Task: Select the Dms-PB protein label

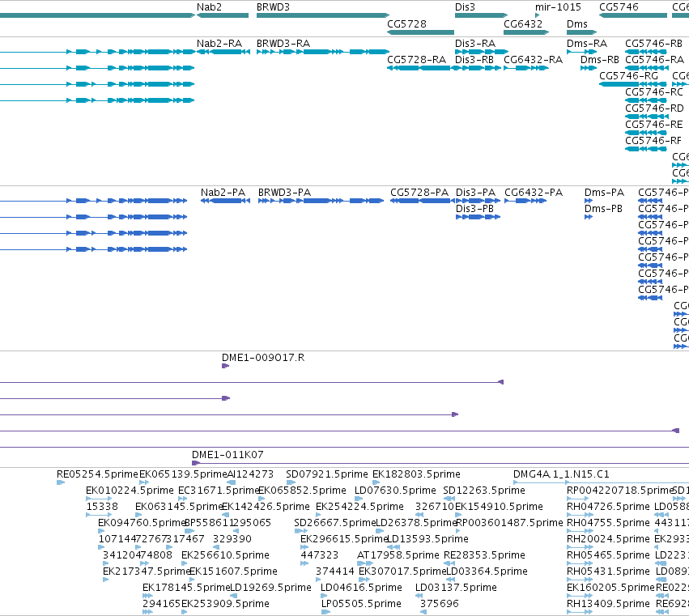Action: [x=603, y=209]
